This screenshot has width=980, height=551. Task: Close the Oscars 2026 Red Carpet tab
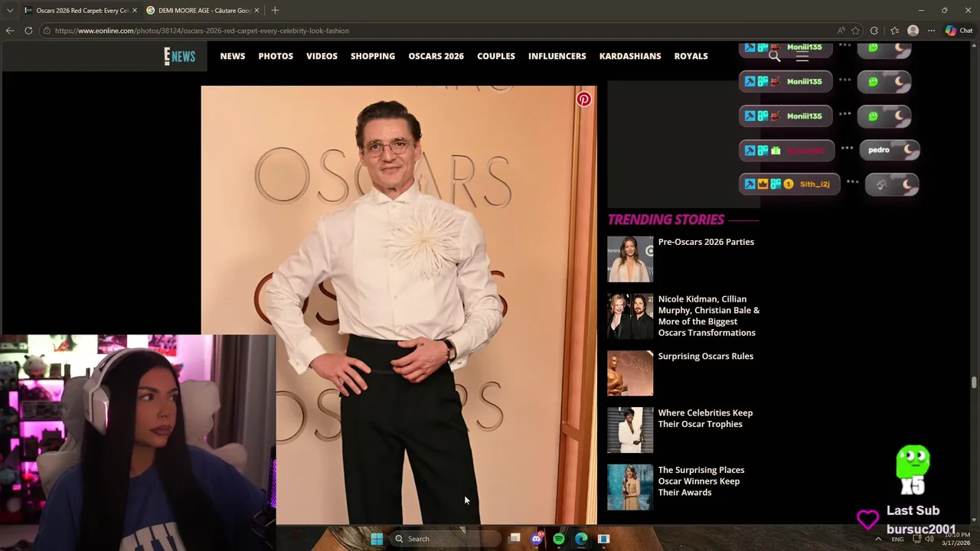[134, 10]
